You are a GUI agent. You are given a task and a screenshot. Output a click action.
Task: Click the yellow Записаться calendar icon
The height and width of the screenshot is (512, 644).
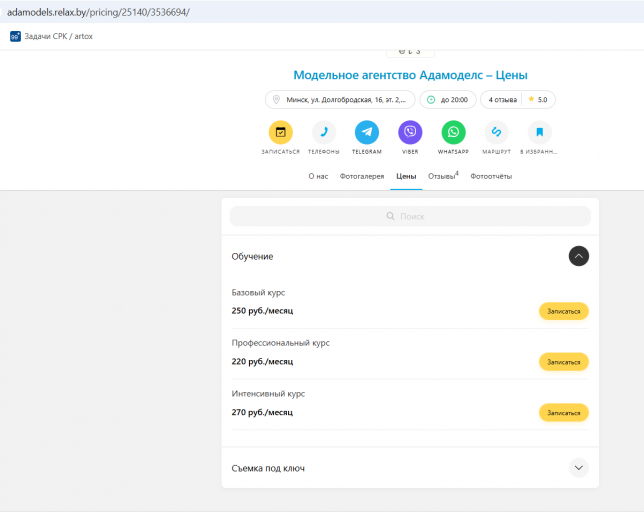click(281, 132)
